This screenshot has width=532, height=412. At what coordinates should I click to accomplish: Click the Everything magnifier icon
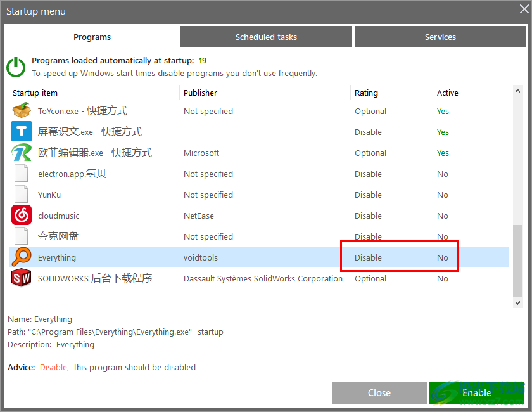tap(22, 257)
